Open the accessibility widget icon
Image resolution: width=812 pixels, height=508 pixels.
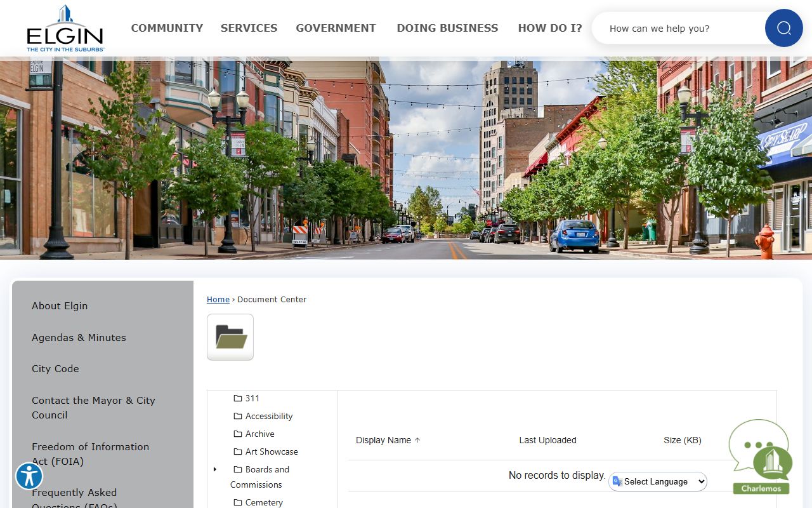(29, 476)
